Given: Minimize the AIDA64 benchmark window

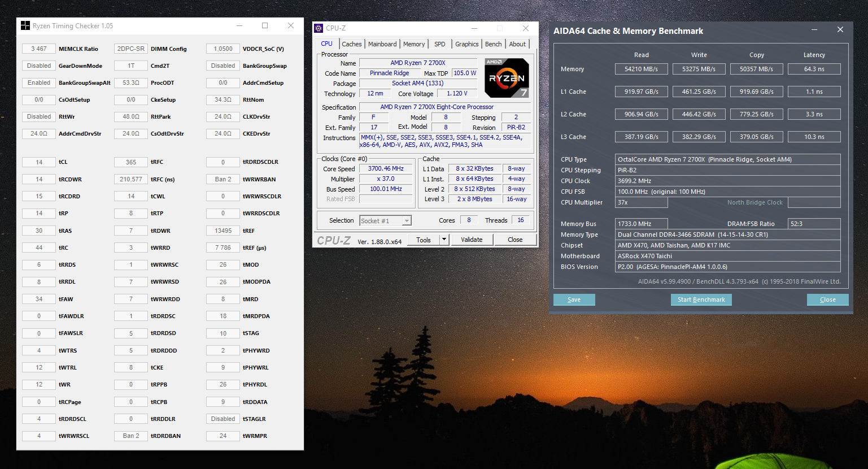Looking at the screenshot, I should (x=814, y=29).
